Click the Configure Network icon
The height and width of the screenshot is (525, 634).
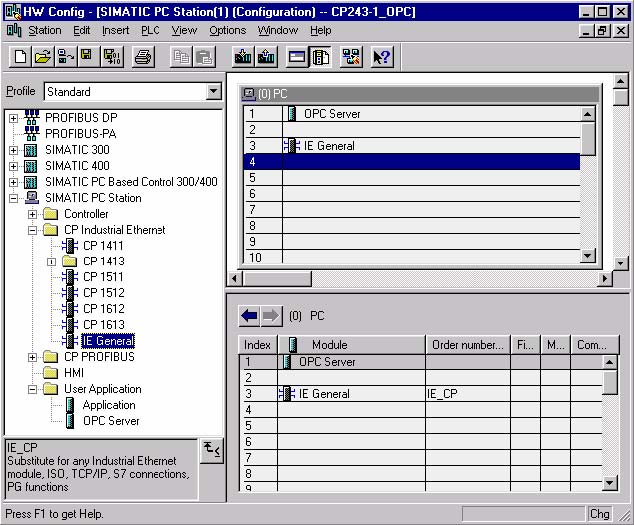click(351, 57)
